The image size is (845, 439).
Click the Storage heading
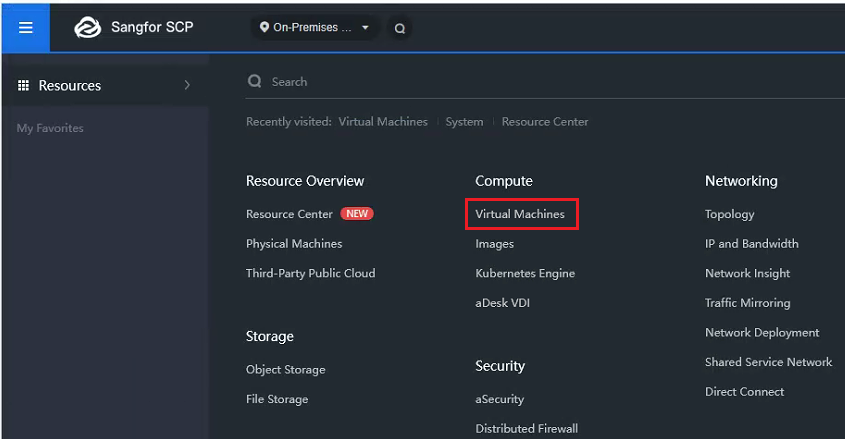coord(269,337)
